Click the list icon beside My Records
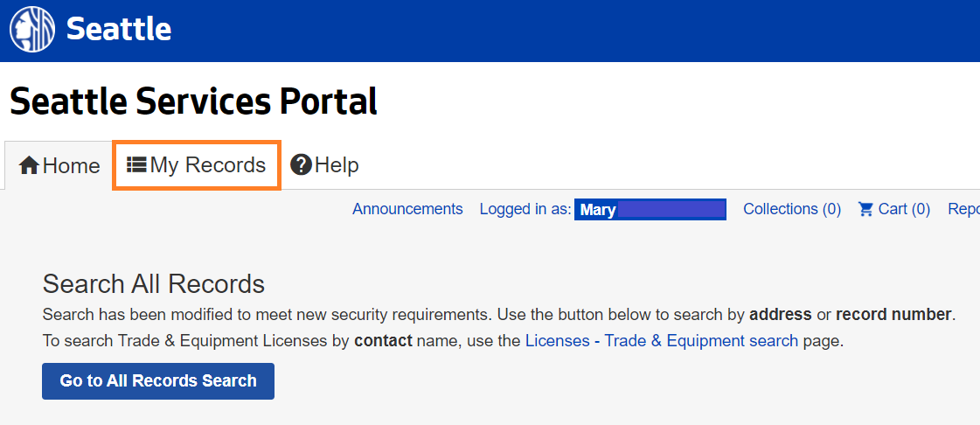Image resolution: width=980 pixels, height=425 pixels. [x=136, y=164]
